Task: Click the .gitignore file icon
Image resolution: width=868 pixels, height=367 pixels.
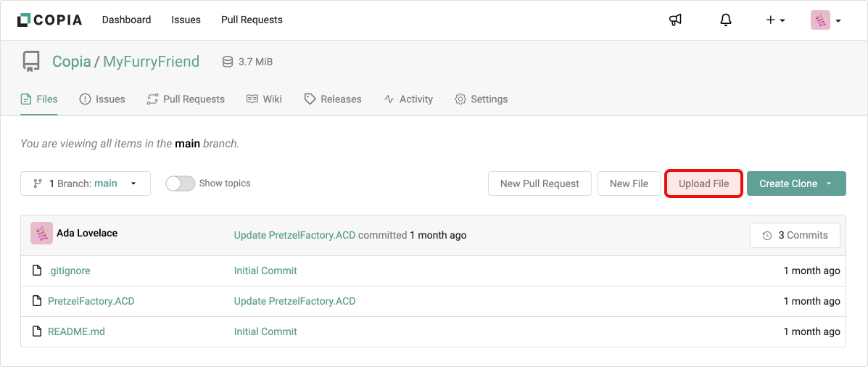Action: tap(37, 271)
